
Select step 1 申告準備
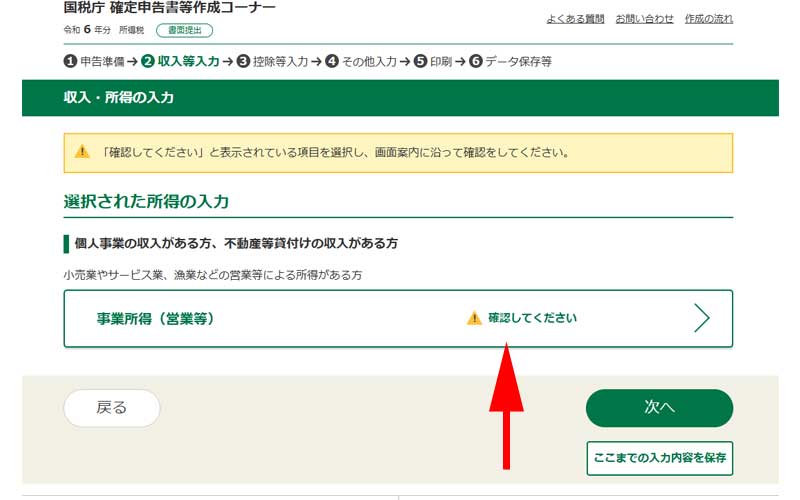94,61
